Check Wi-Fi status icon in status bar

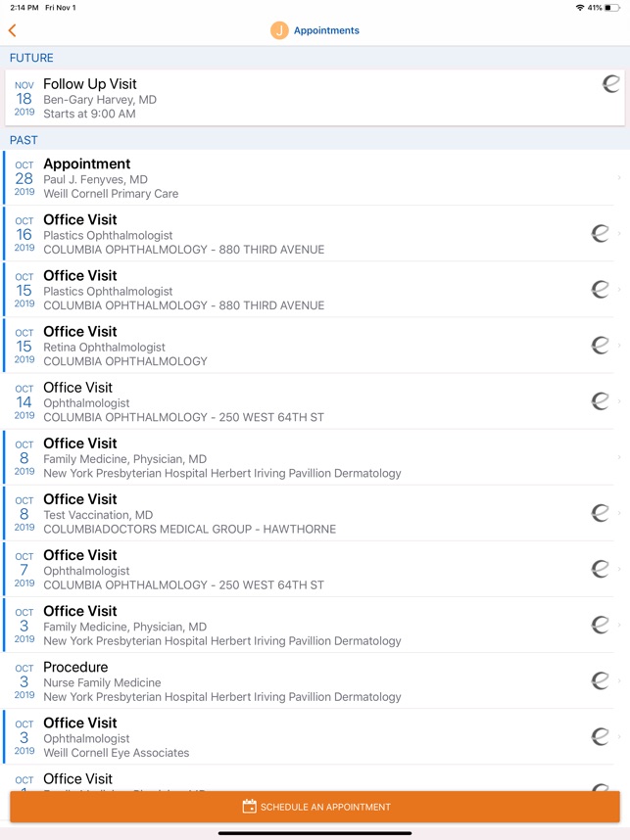(580, 8)
